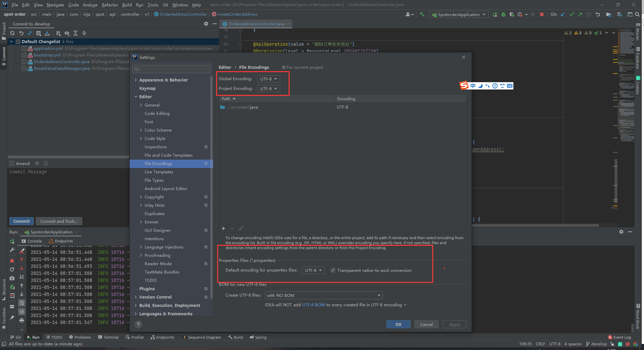Click the Search Everywhere magnifier icon
This screenshot has width=644, height=350.
[637, 14]
